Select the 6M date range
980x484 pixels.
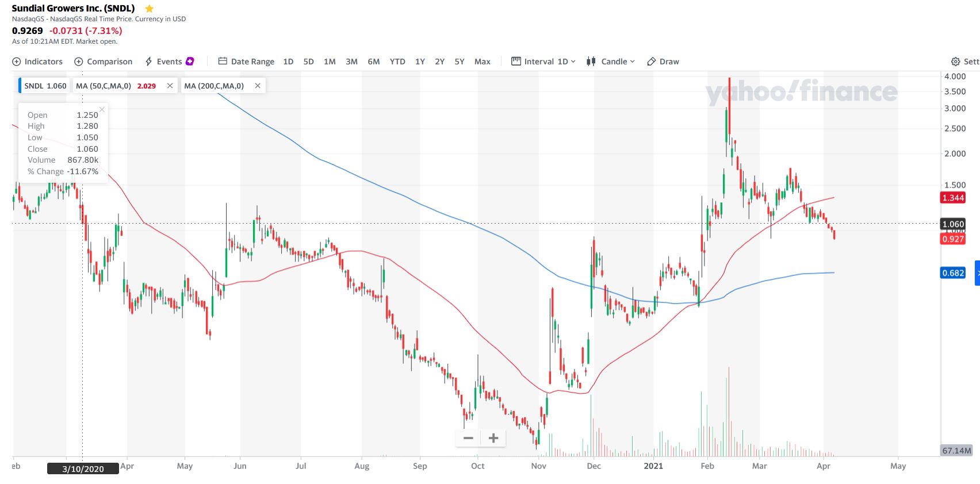[x=374, y=62]
